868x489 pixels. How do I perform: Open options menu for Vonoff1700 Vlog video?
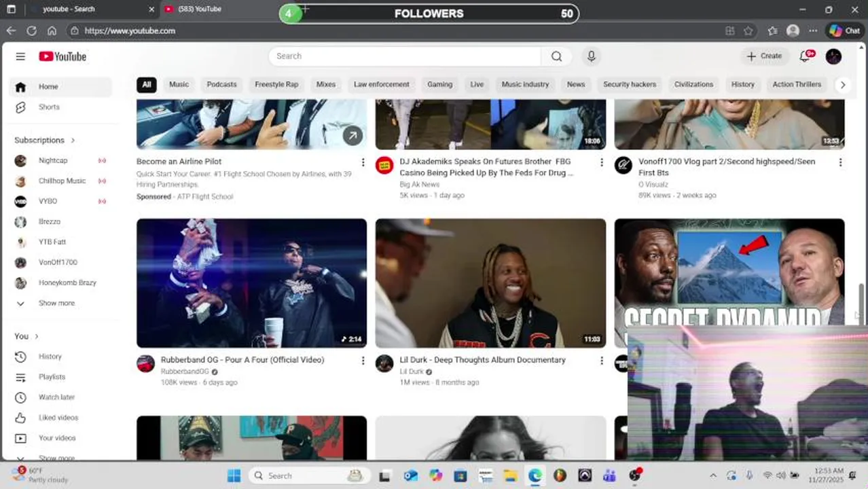tap(840, 162)
